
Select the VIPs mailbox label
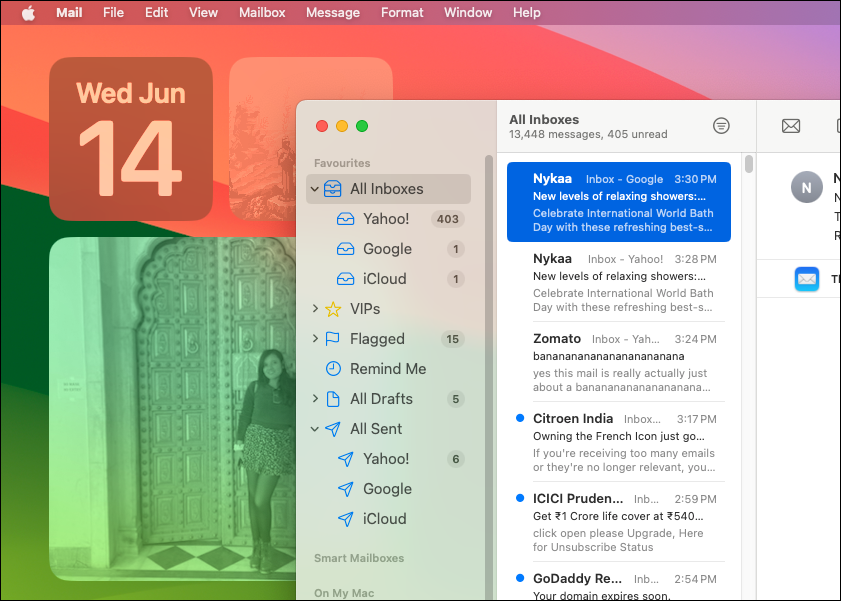coord(365,309)
